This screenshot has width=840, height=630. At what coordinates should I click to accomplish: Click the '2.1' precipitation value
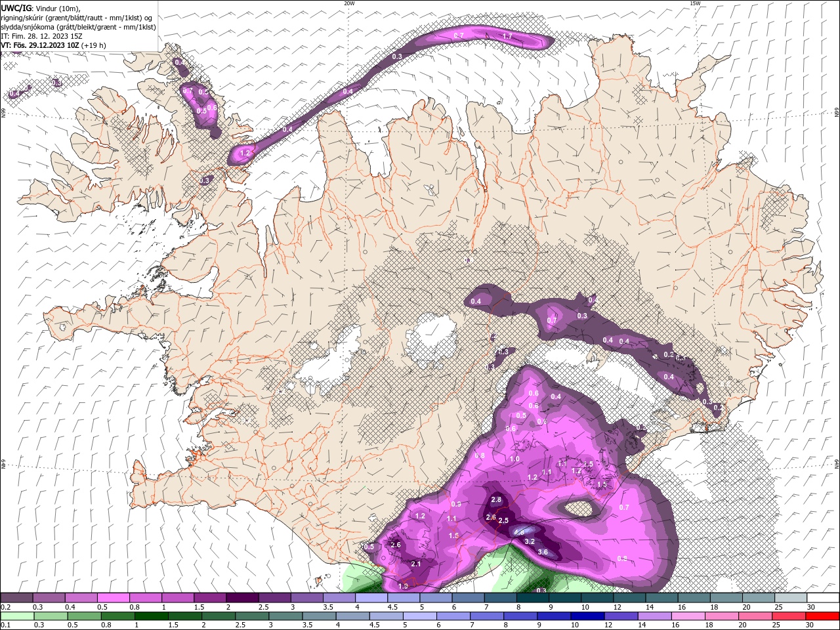(x=415, y=564)
